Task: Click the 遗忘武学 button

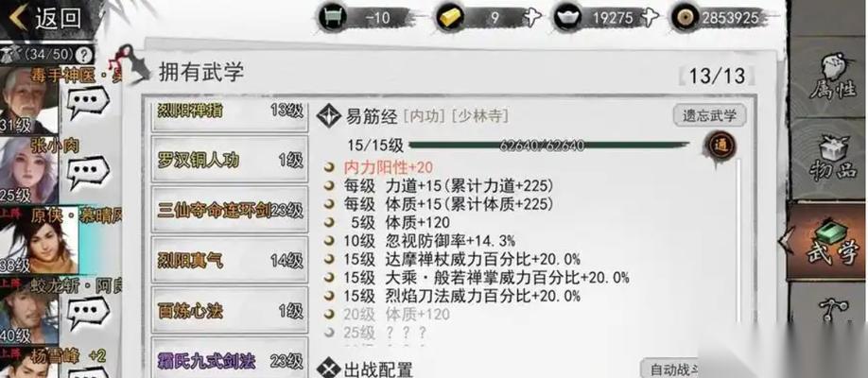Action: [x=709, y=115]
